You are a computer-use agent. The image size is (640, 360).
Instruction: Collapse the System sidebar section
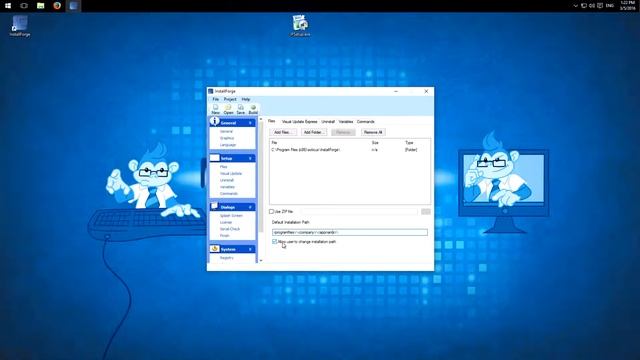tap(251, 249)
